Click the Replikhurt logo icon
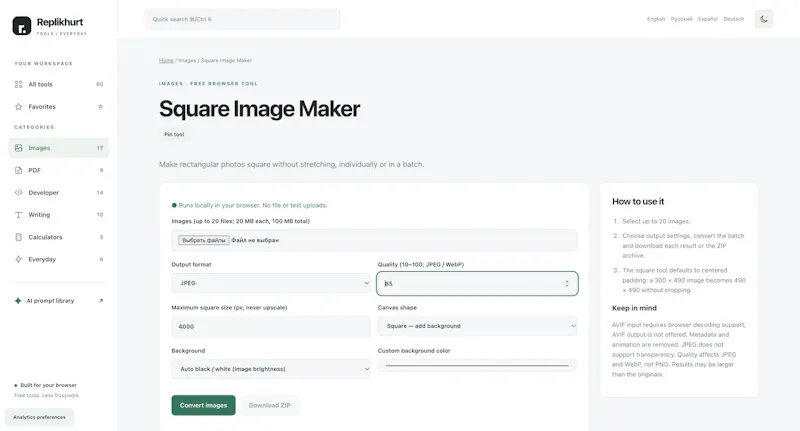The image size is (800, 431). click(22, 26)
